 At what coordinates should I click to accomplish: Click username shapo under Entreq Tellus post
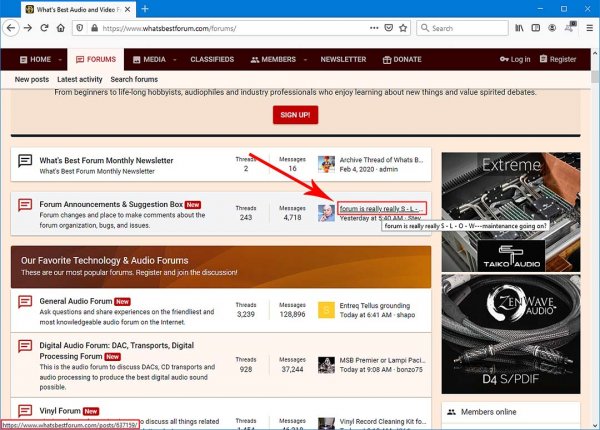pos(406,315)
